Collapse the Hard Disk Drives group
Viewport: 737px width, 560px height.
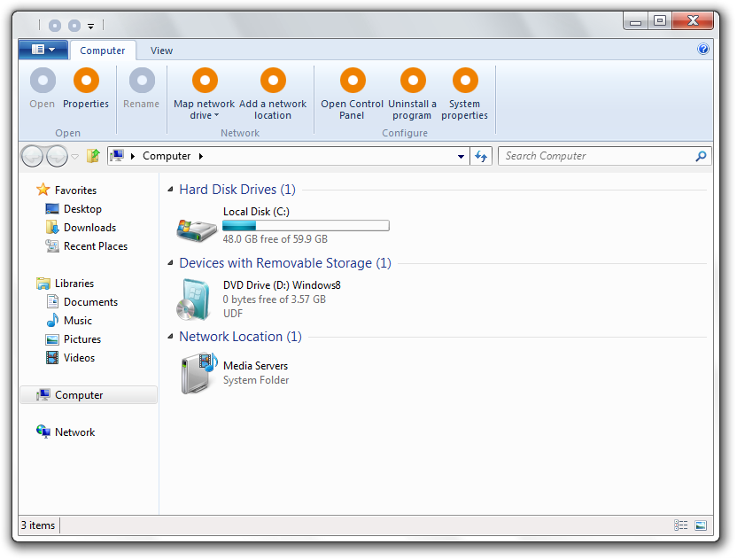170,190
